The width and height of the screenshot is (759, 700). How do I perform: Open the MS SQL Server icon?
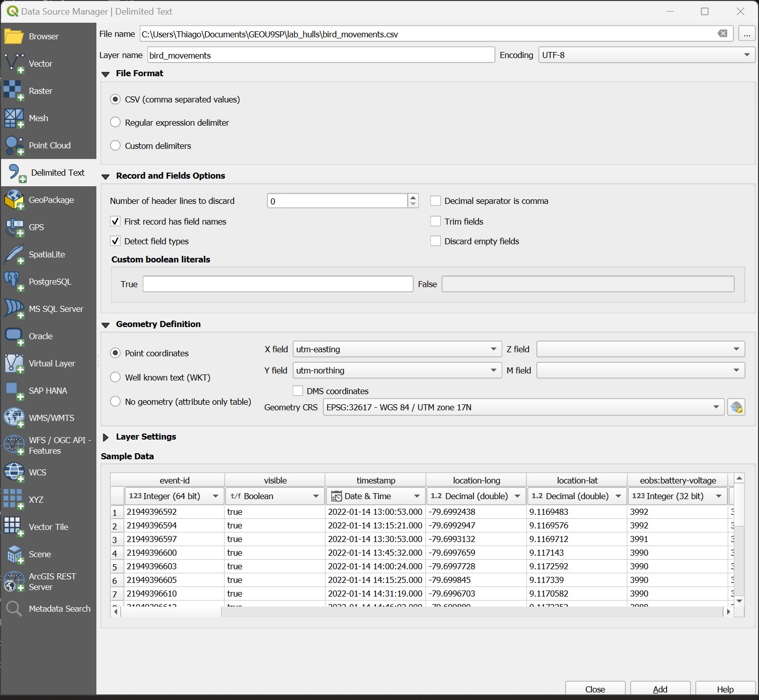coord(14,309)
